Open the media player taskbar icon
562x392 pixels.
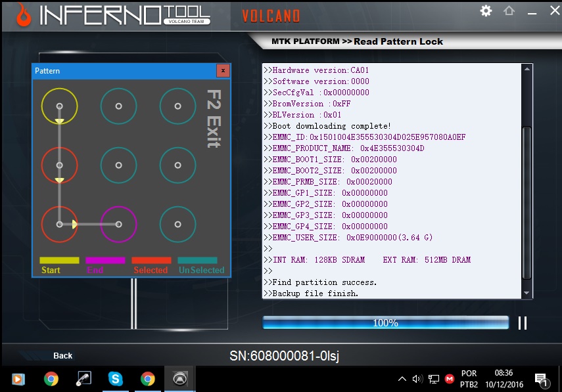click(x=18, y=379)
